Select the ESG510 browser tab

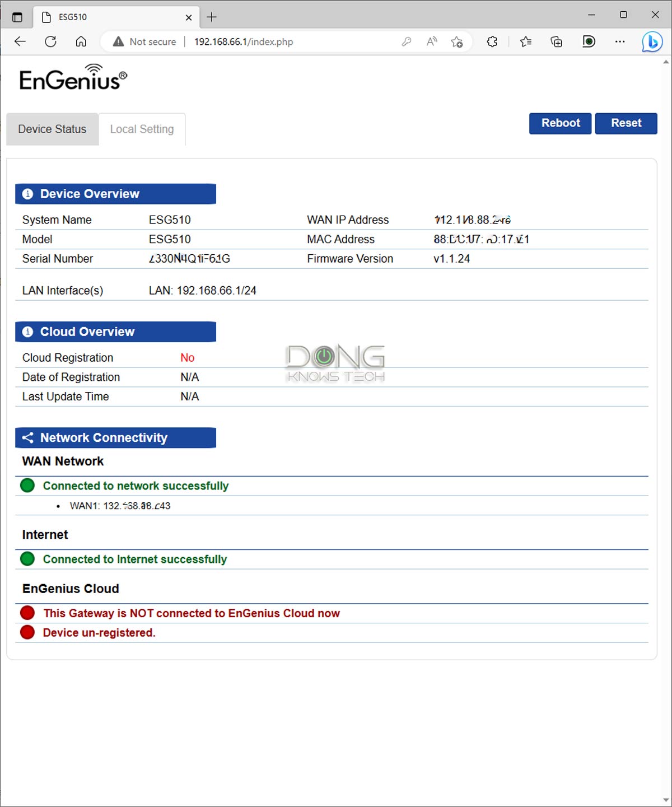pos(116,17)
